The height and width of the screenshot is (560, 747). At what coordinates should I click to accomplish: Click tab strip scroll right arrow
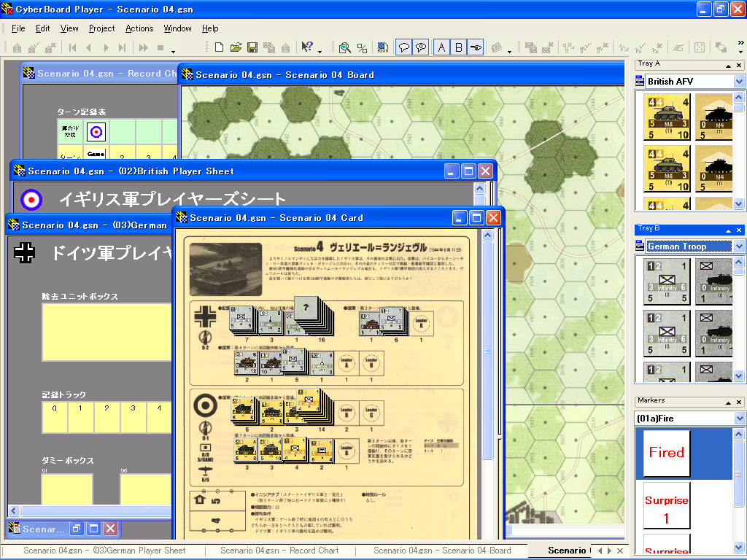click(x=609, y=551)
